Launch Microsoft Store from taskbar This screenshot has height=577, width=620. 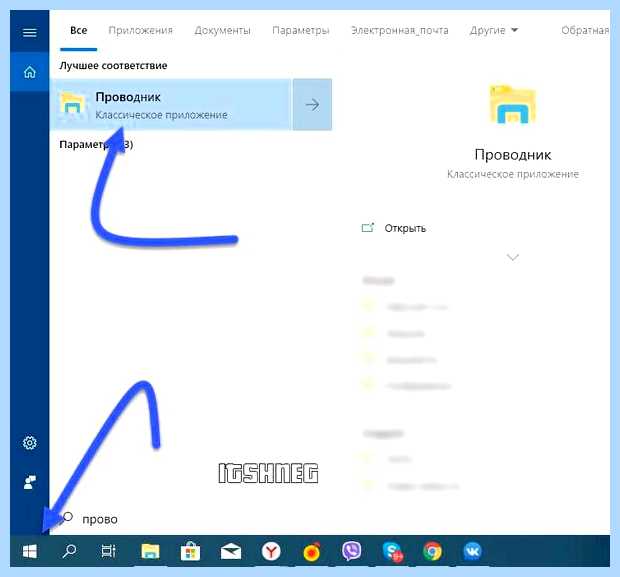point(190,551)
